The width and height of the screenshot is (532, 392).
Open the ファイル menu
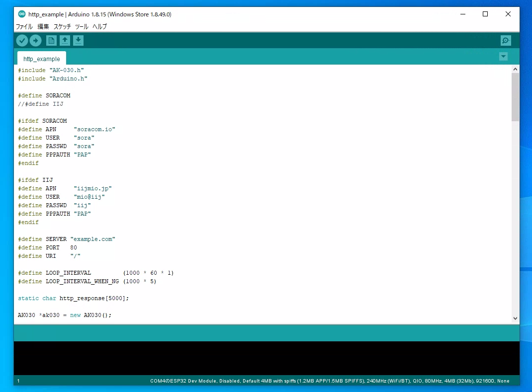[24, 26]
